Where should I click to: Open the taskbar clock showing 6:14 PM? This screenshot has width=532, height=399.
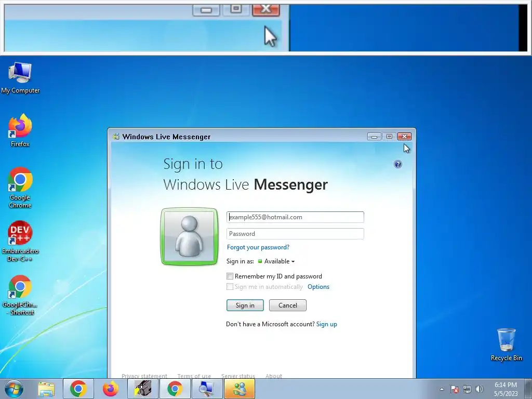506,389
